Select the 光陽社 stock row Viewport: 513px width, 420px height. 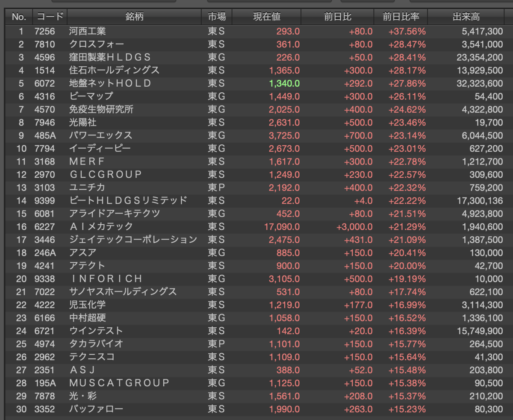point(256,122)
